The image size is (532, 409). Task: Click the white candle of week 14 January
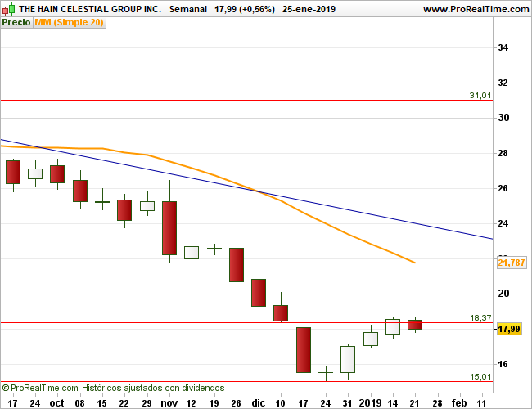point(393,326)
